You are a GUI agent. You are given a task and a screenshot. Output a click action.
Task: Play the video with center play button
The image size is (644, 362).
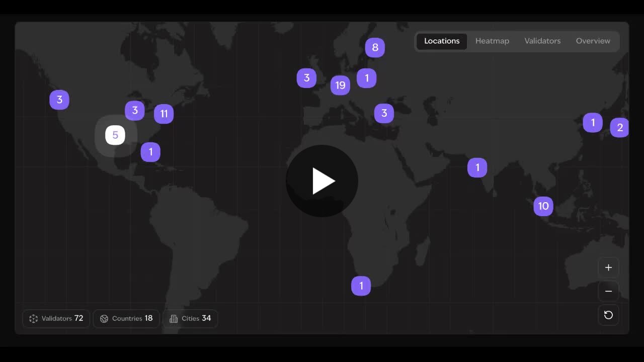pos(322,181)
